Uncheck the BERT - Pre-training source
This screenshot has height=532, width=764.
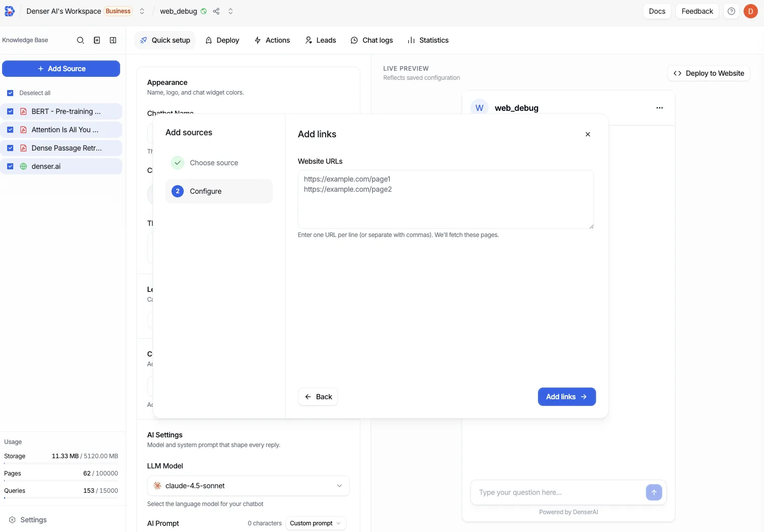(10, 111)
